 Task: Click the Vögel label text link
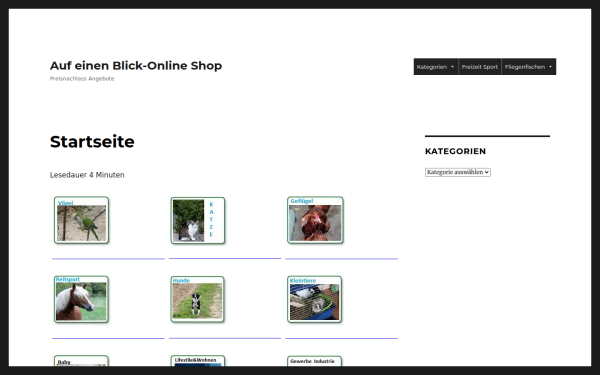(x=65, y=203)
